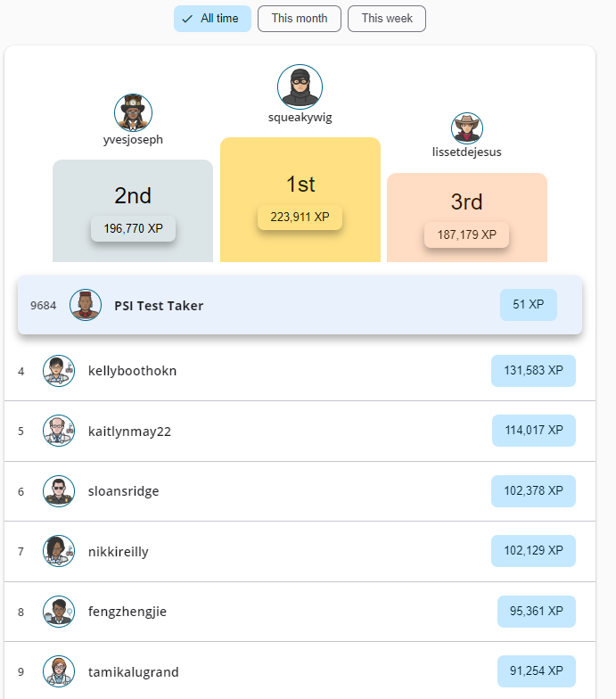
Task: Click the 196,770 XP second place badge
Action: [133, 228]
